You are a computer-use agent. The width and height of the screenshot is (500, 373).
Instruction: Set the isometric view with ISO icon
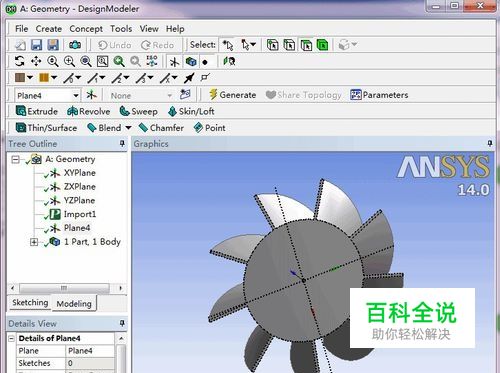[x=152, y=61]
